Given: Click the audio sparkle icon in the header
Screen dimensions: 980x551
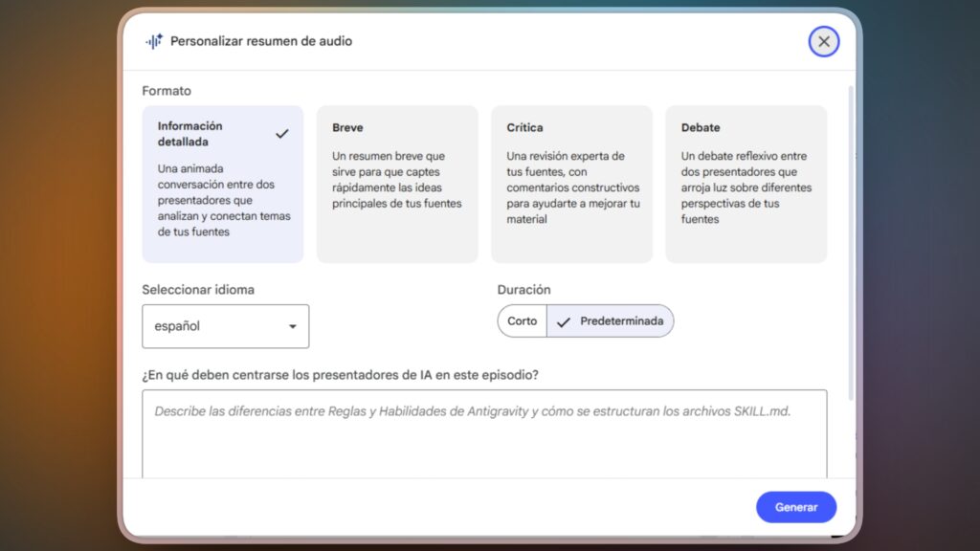Looking at the screenshot, I should coord(153,41).
